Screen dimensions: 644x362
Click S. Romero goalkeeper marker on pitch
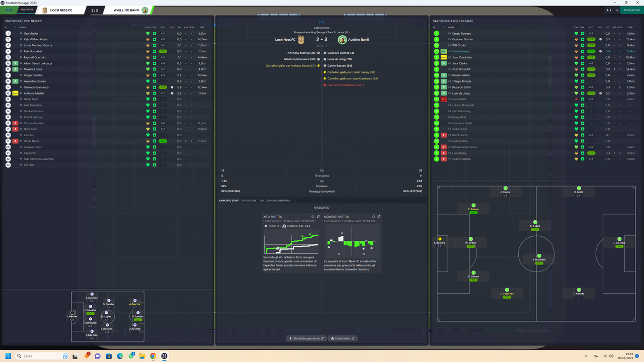[x=440, y=239]
